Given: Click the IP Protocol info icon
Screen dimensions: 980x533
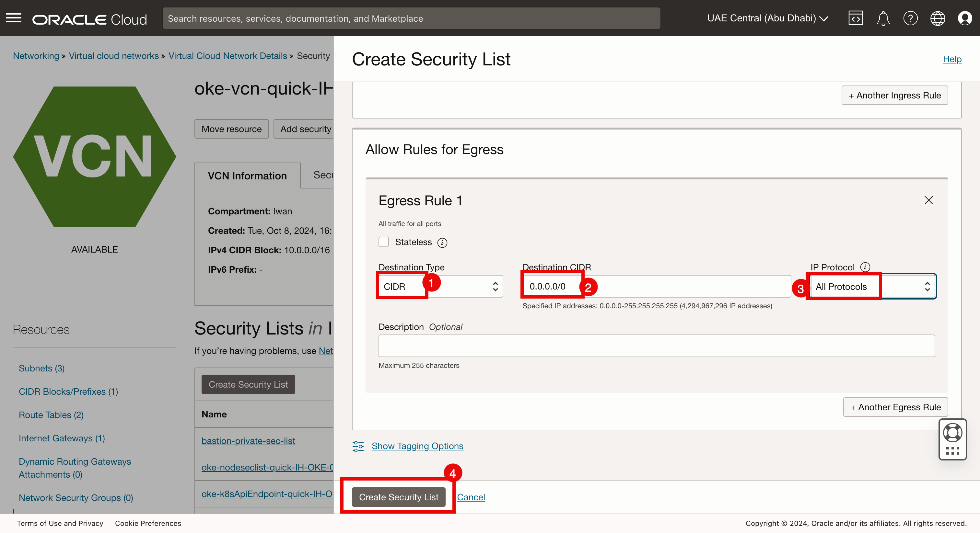Looking at the screenshot, I should pyautogui.click(x=865, y=267).
